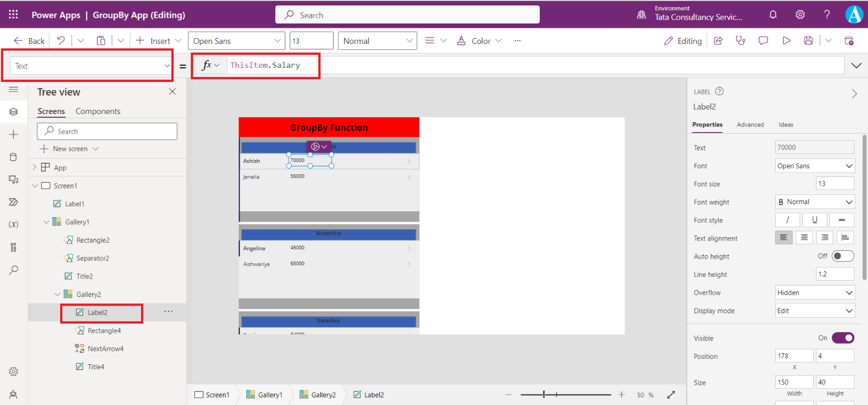Collapse the Gallery2 tree node
Viewport: 868px width, 405px height.
pos(58,294)
